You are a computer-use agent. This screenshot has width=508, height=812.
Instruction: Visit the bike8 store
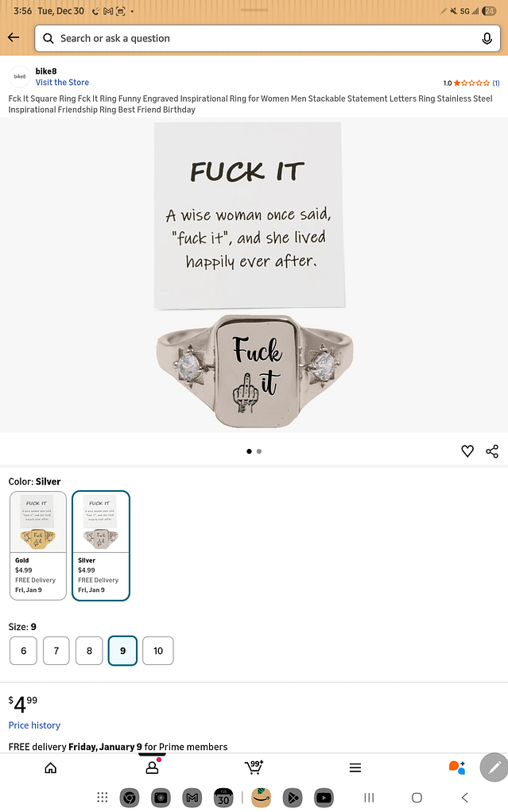coord(62,83)
